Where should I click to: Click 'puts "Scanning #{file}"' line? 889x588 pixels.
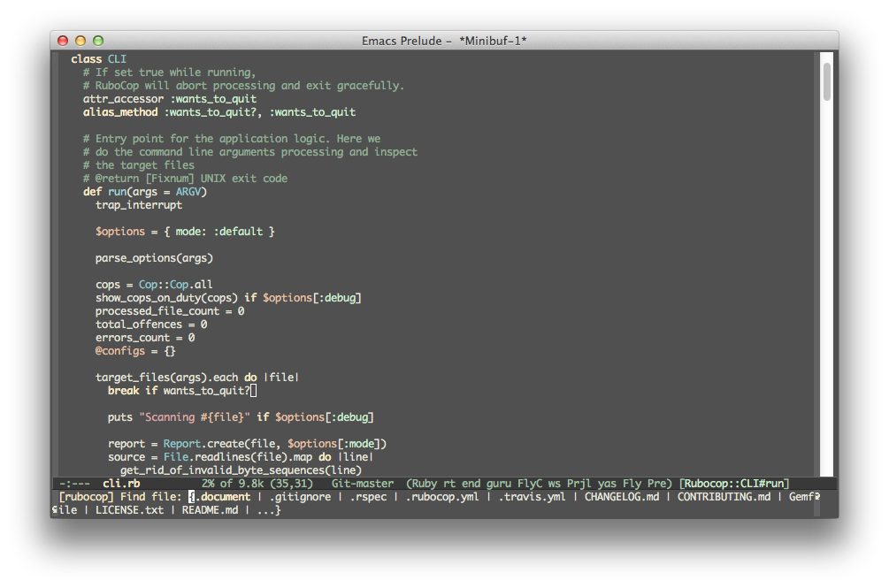[x=241, y=417]
